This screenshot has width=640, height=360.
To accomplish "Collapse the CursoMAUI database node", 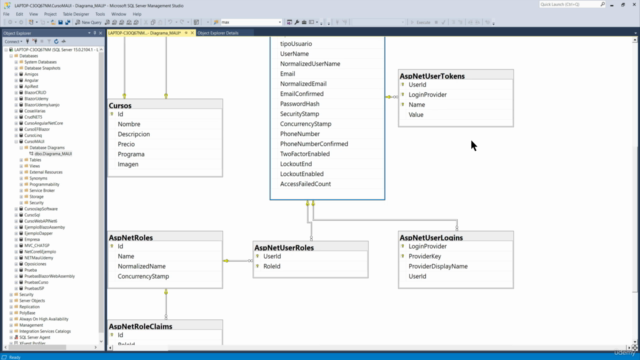I will (x=16, y=142).
